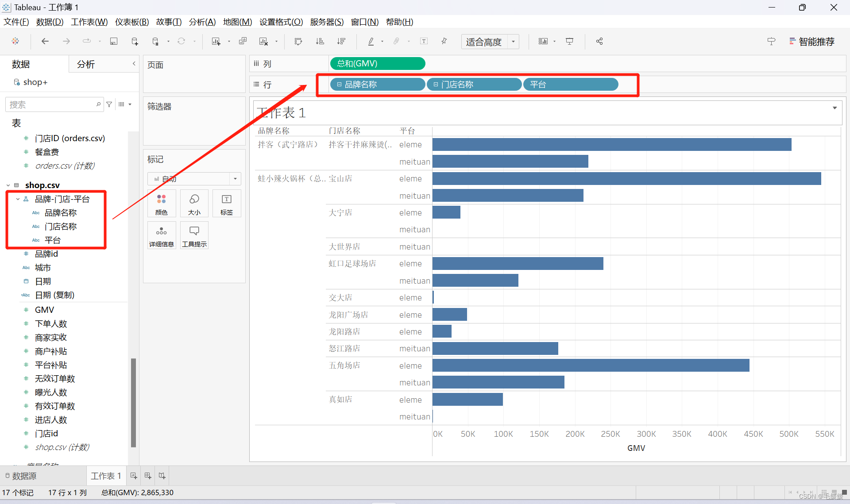
Task: Click the data pane vertical scrollbar
Action: pyautogui.click(x=133, y=403)
